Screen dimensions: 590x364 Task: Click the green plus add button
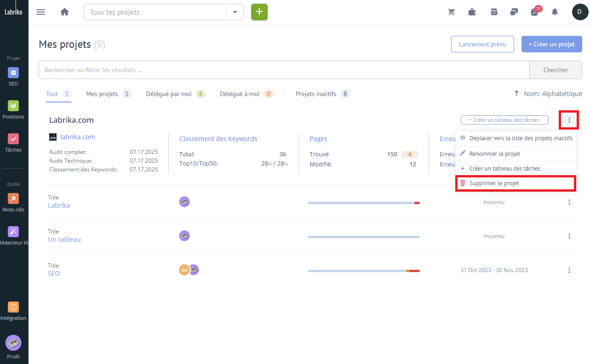pyautogui.click(x=259, y=12)
